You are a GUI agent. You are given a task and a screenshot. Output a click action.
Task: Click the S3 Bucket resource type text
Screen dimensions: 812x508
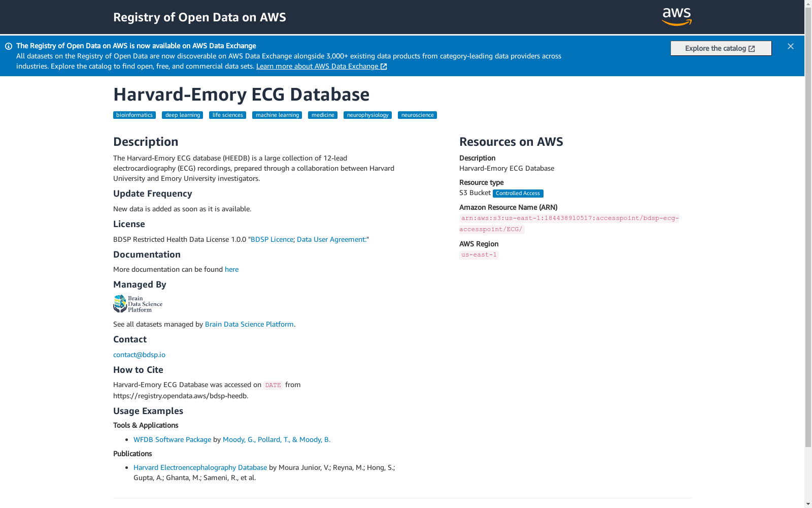[x=475, y=193]
